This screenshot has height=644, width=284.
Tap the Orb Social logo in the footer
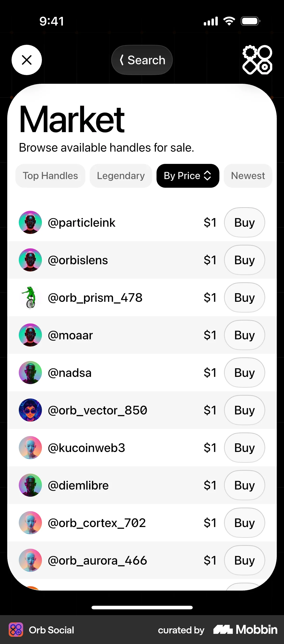pyautogui.click(x=17, y=630)
